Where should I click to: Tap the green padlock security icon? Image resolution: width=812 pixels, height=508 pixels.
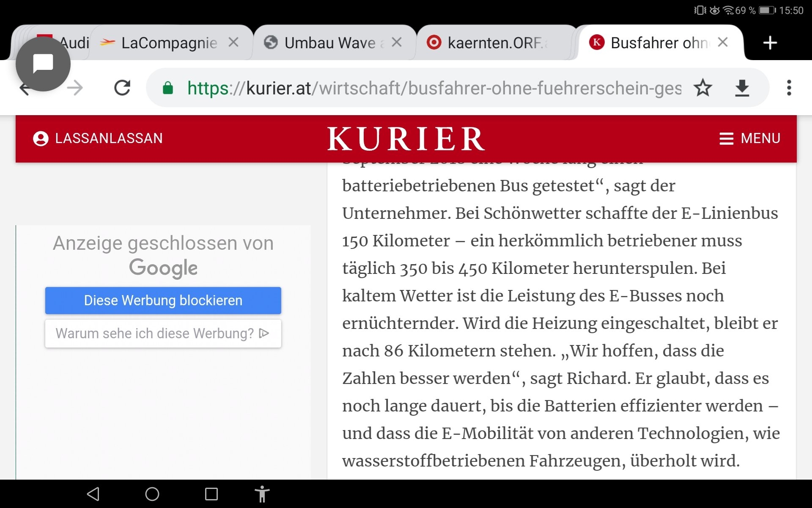[x=168, y=88]
